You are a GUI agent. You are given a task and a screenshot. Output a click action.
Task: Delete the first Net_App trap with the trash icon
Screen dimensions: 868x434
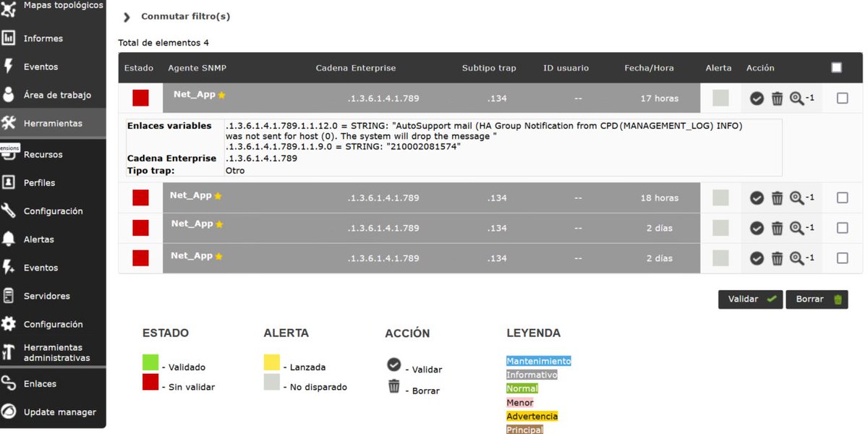(778, 98)
